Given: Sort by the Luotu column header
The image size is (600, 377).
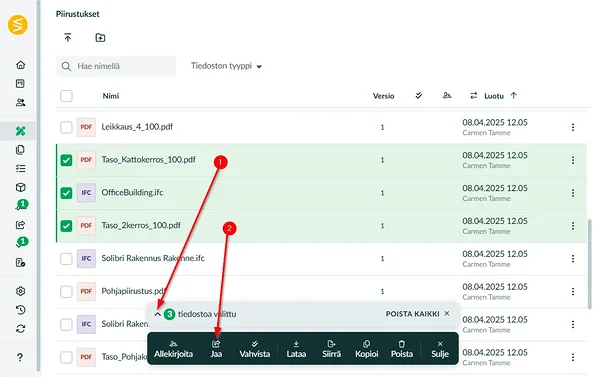Looking at the screenshot, I should pos(494,96).
